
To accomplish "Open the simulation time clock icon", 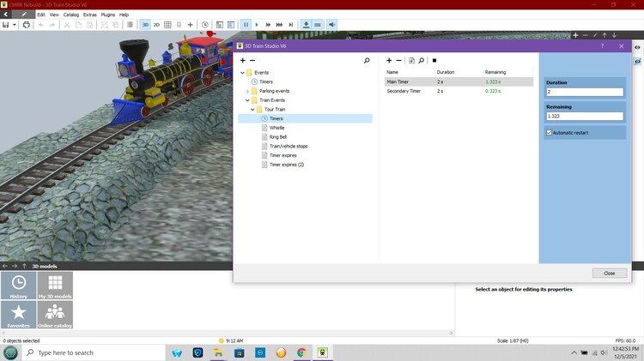I will [x=204, y=25].
